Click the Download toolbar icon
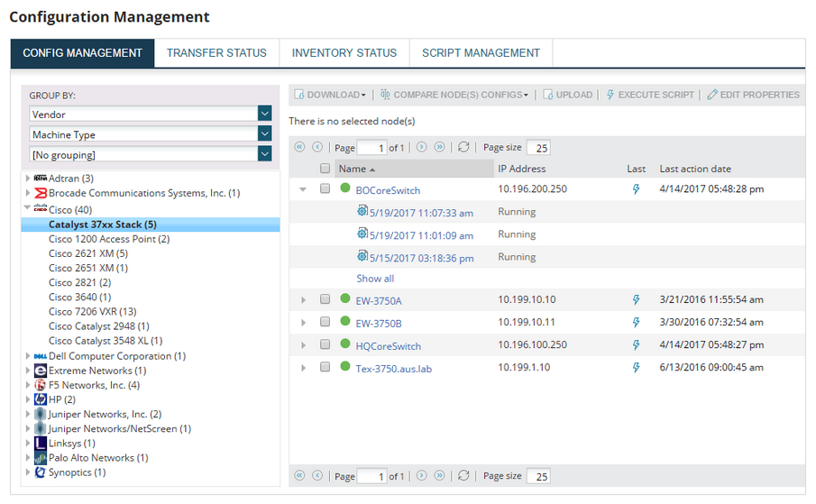Viewport: 816px width, 504px height. [x=298, y=95]
